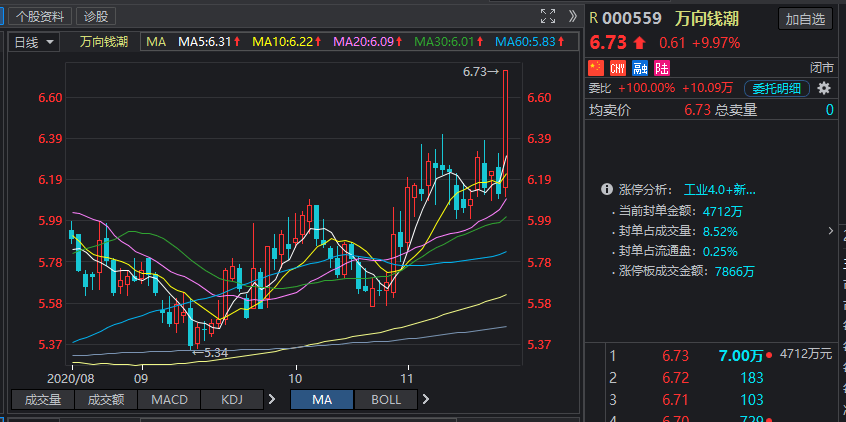Open the 工业4.0+新... limit-up analysis link

719,189
